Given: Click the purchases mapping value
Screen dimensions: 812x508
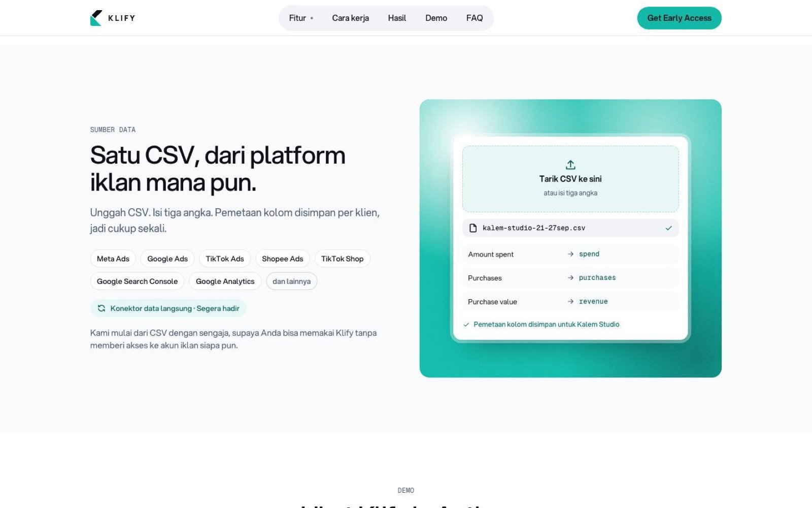Looking at the screenshot, I should (x=597, y=278).
